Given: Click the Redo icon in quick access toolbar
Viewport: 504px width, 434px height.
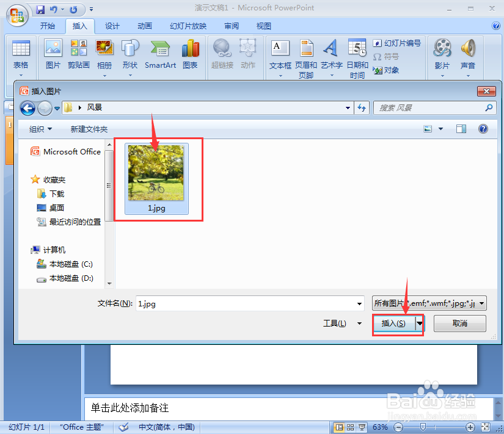Looking at the screenshot, I should pos(73,10).
